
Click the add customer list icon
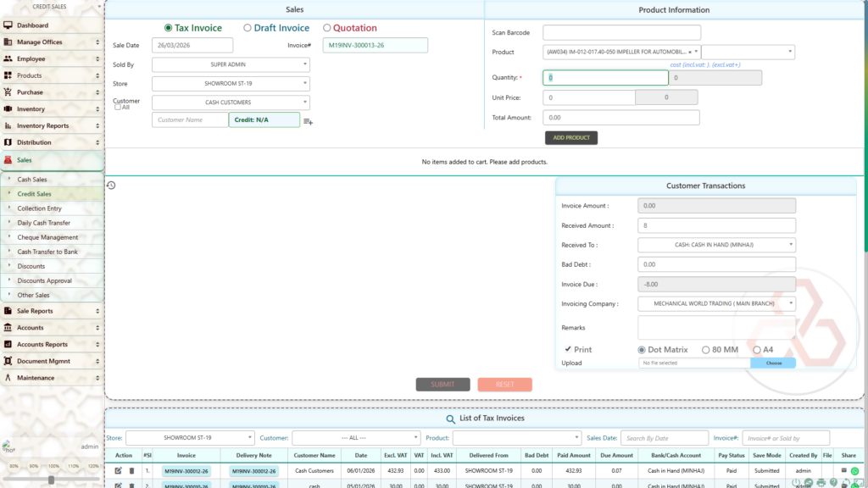coord(308,122)
